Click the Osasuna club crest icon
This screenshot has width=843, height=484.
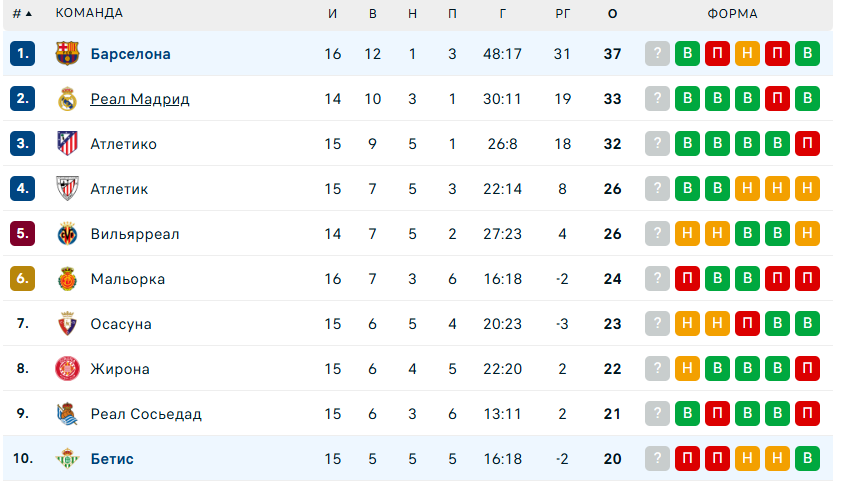pyautogui.click(x=67, y=324)
